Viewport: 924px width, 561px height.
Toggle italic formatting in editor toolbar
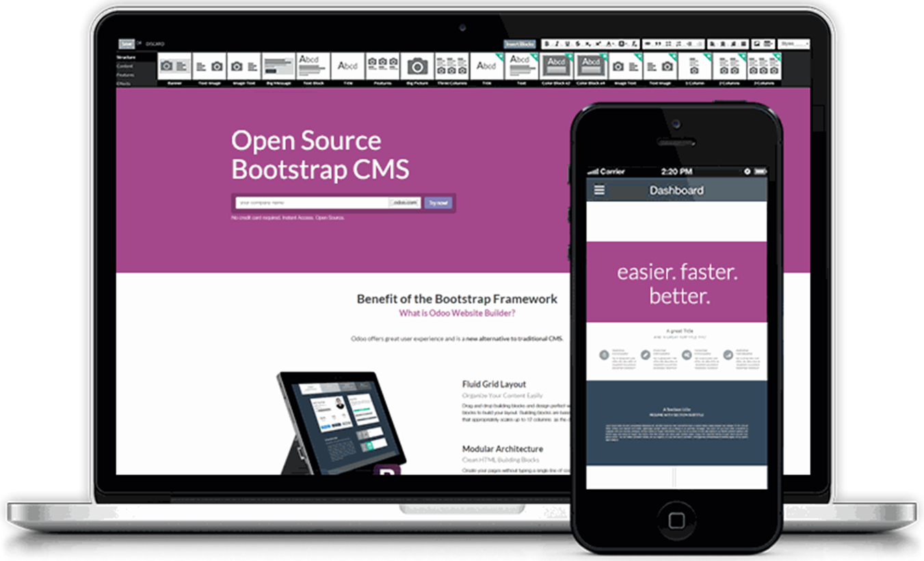tap(557, 44)
